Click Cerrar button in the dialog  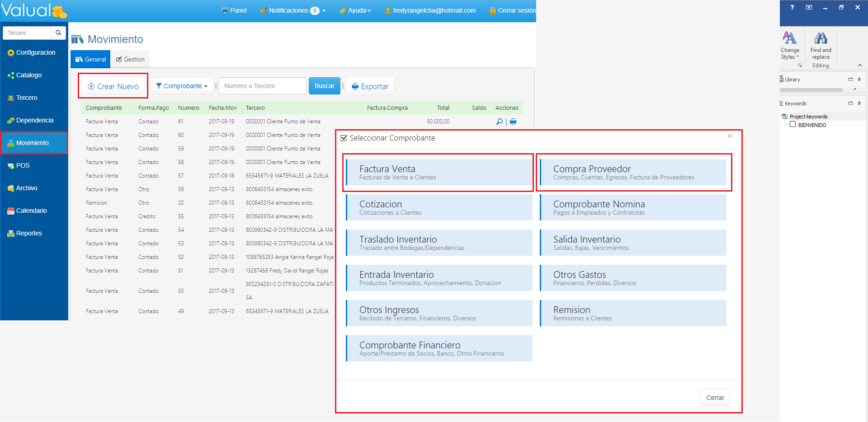715,398
